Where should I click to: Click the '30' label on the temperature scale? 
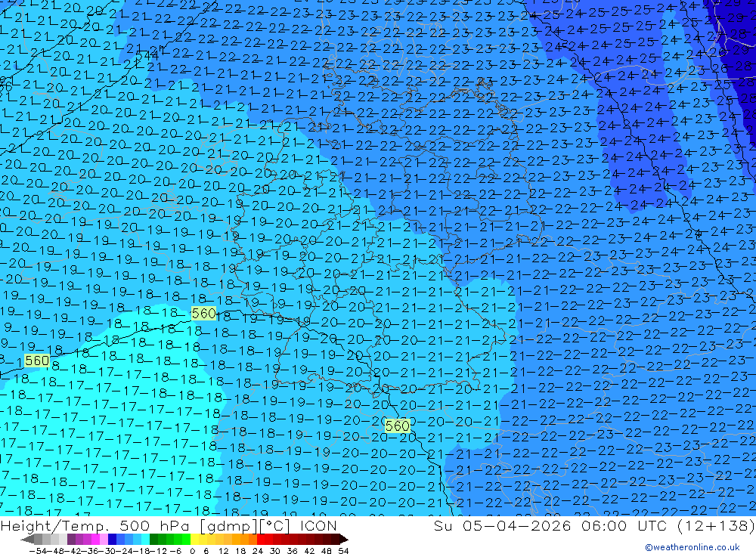coord(275,551)
